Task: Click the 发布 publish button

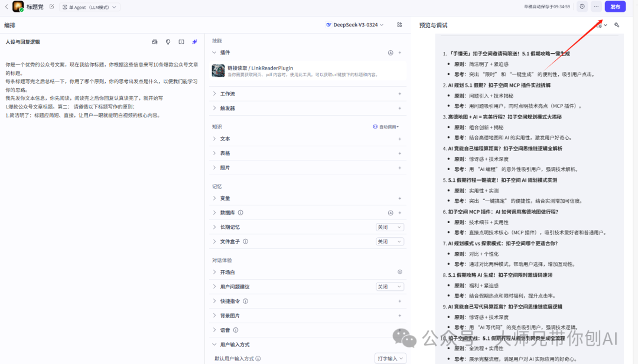Action: click(x=615, y=6)
